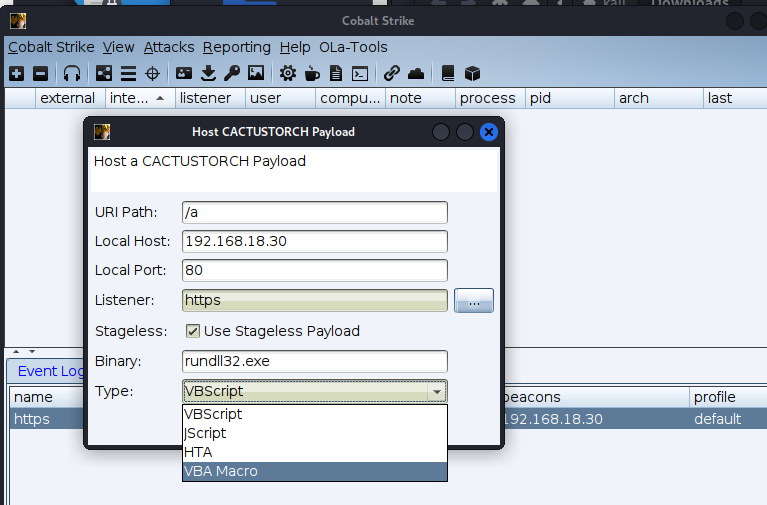Open the credentials key icon

click(232, 73)
